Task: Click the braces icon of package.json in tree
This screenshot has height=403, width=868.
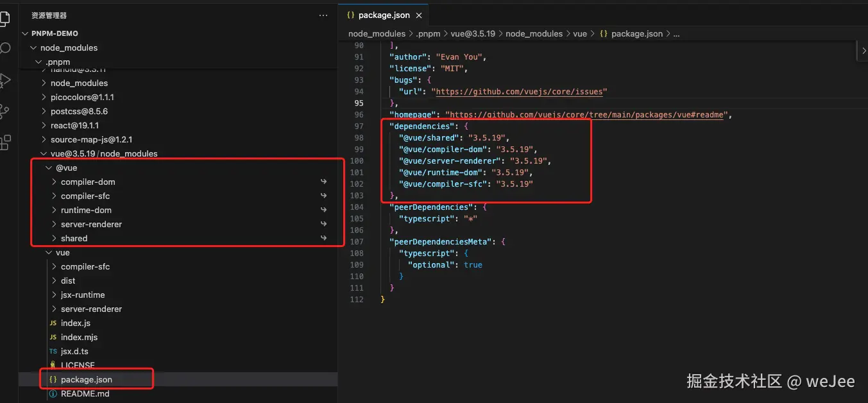Action: (53, 380)
